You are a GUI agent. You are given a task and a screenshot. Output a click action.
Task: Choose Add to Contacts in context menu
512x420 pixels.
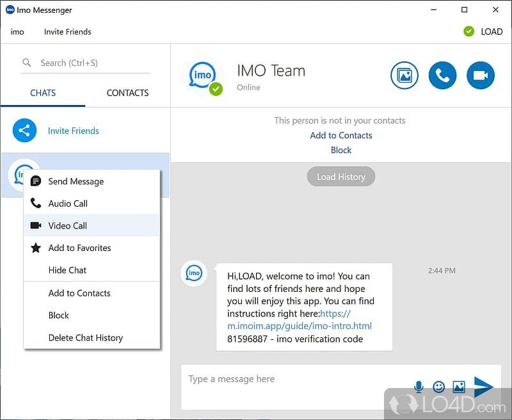[x=92, y=293]
